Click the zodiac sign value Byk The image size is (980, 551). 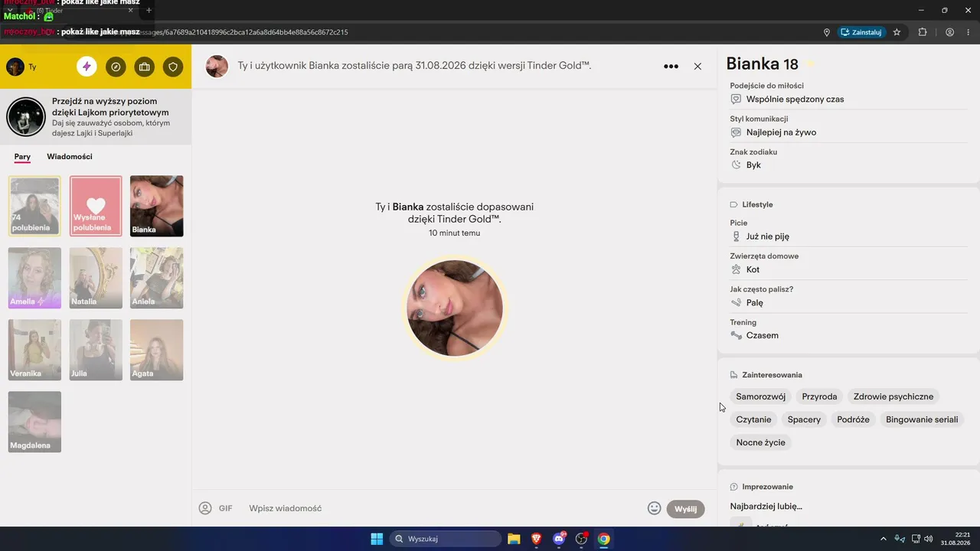[x=753, y=165]
